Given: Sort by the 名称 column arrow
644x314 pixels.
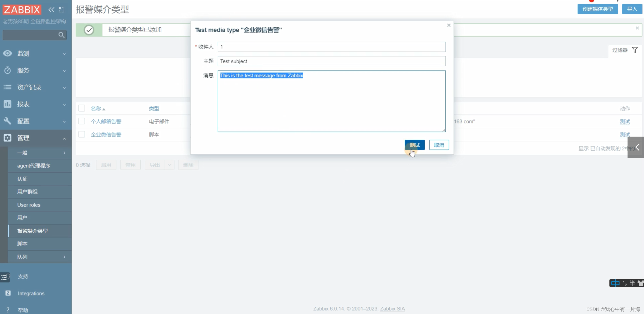Looking at the screenshot, I should tap(104, 109).
